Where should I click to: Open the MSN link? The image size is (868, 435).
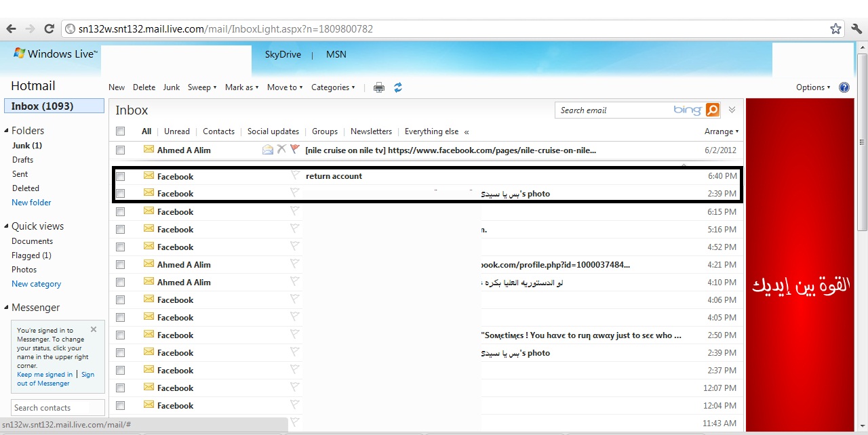click(336, 54)
